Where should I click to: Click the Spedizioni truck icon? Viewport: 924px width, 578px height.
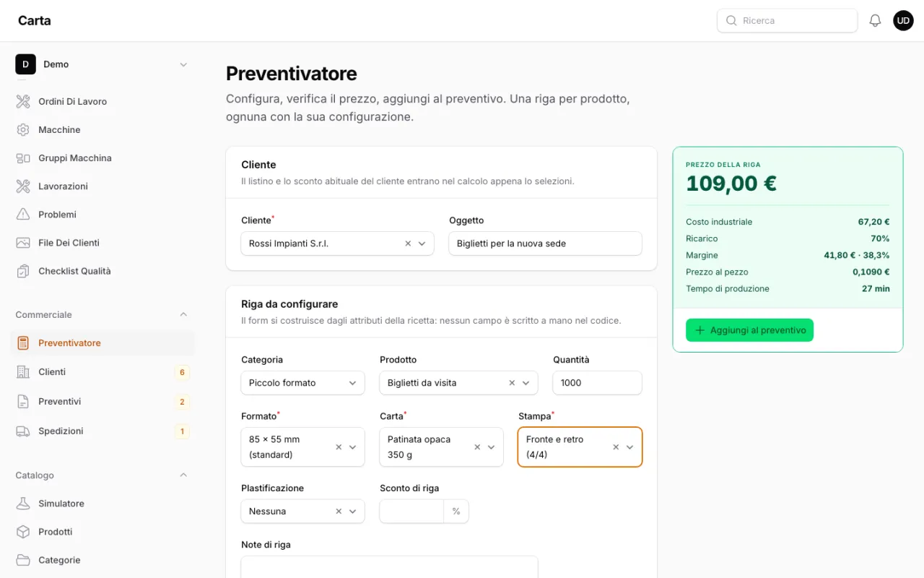point(23,431)
